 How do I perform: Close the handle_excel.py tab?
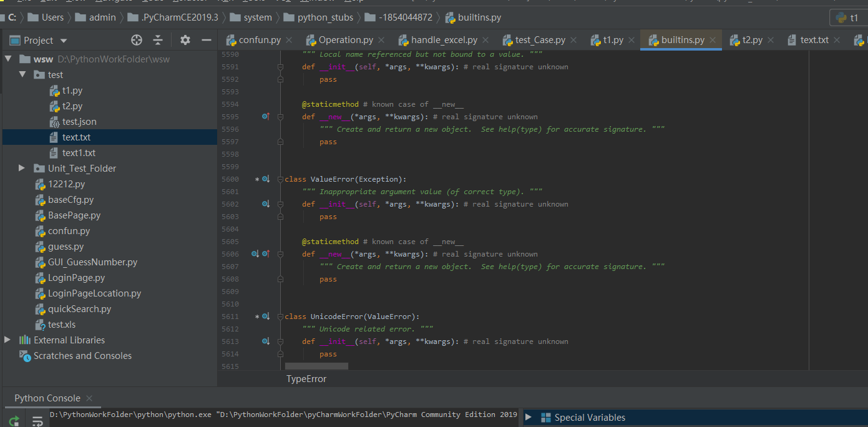485,40
